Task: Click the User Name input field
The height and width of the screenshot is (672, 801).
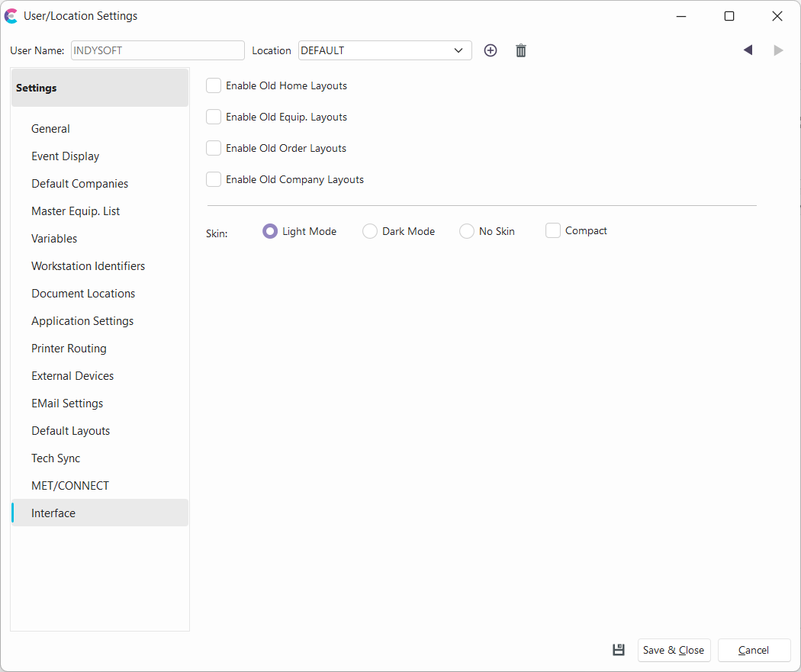Action: tap(157, 50)
